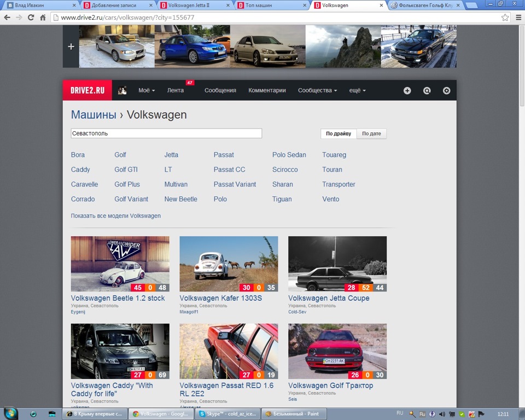Open the Touareg model link

pos(334,155)
